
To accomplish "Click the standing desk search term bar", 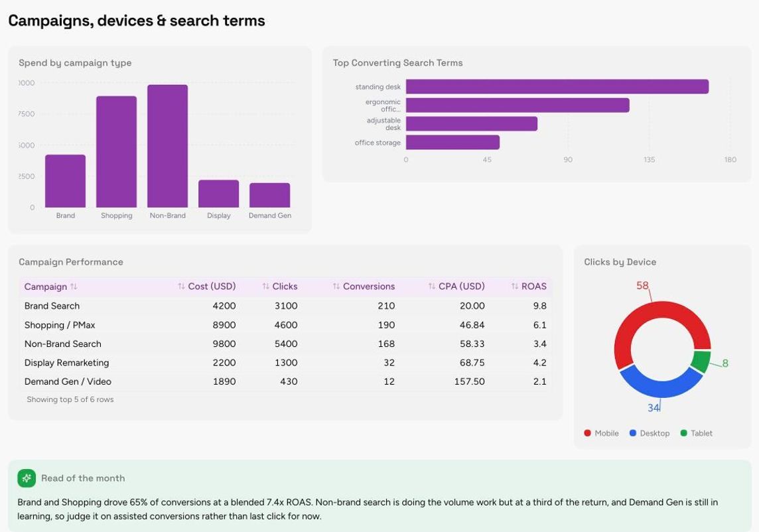I will [557, 87].
